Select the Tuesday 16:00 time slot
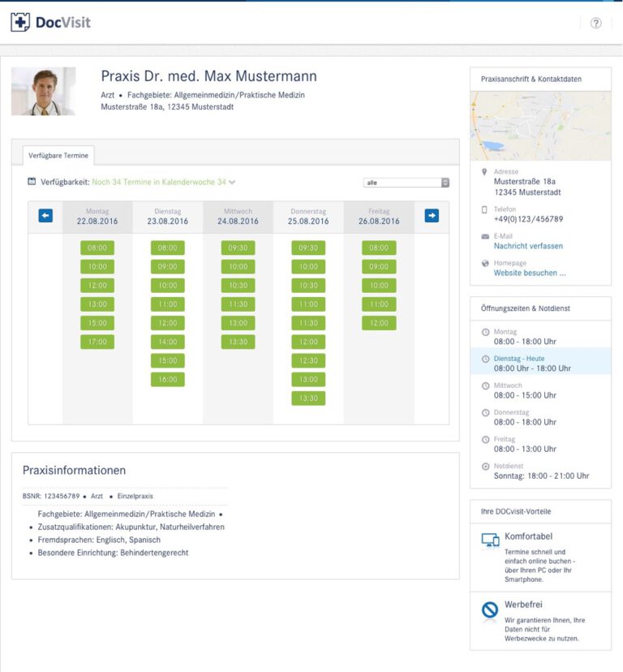 (x=167, y=379)
